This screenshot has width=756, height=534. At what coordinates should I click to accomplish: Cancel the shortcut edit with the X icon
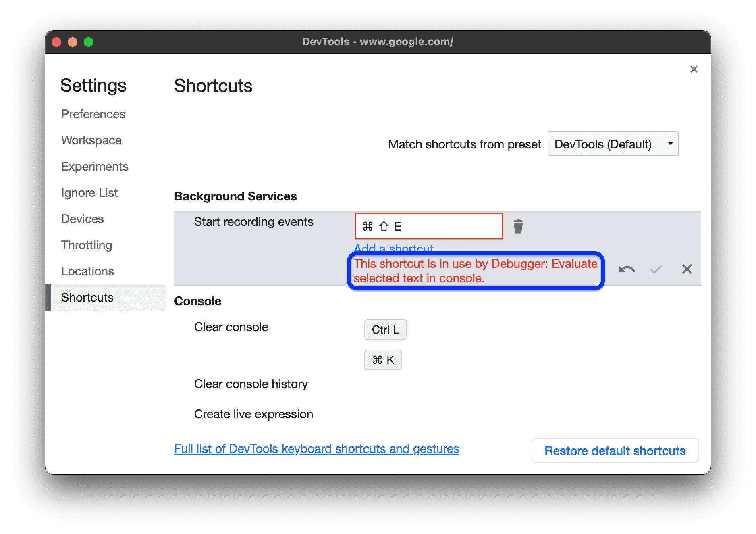[687, 269]
